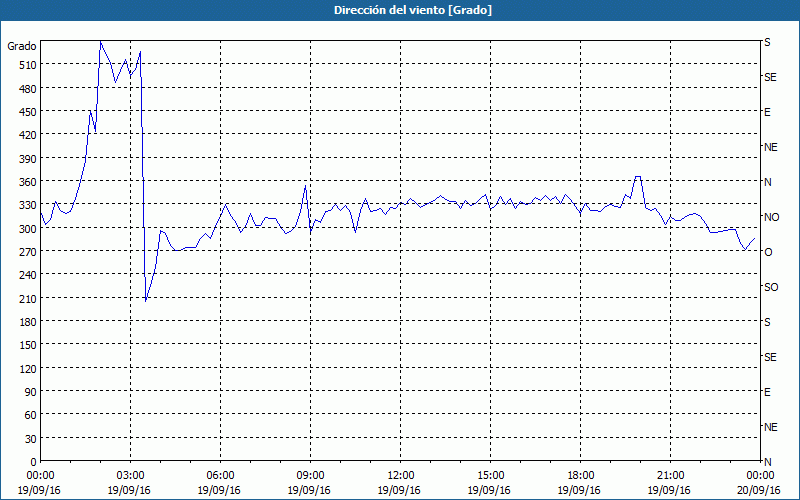Viewport: 800px width, 500px height.
Task: Click the '120' degree axis label
Action: pyautogui.click(x=29, y=369)
